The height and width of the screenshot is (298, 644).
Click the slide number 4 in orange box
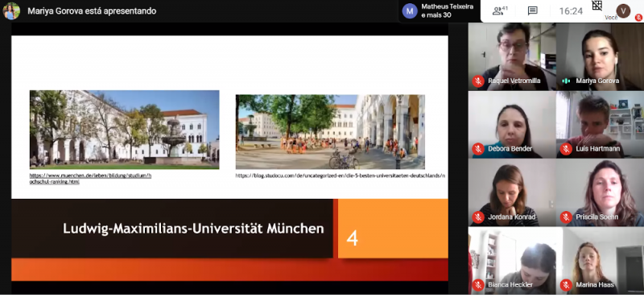click(352, 238)
